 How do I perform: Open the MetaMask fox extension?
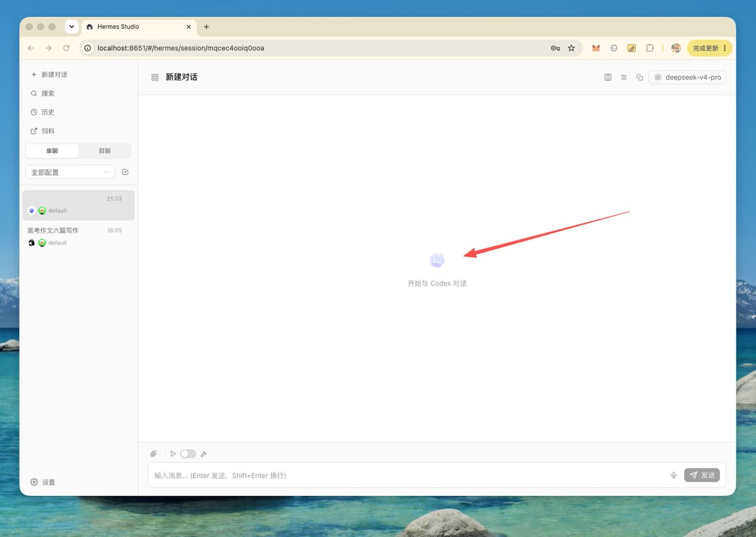(x=596, y=48)
